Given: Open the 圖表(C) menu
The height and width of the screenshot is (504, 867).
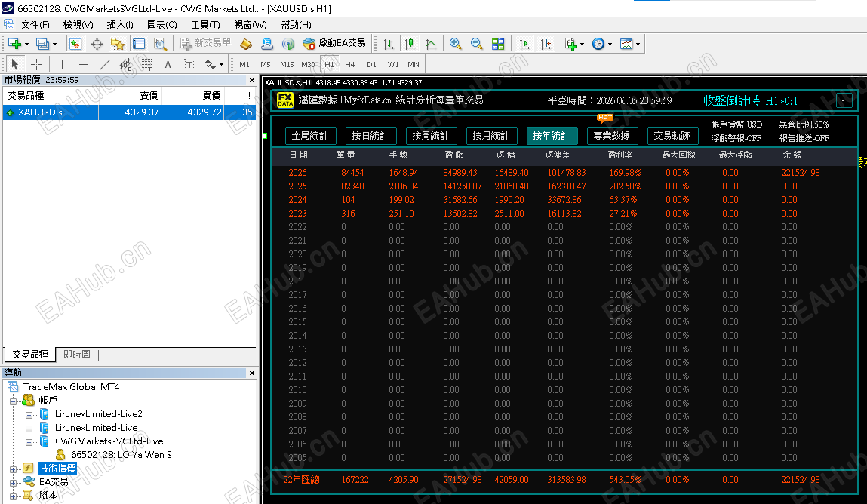Looking at the screenshot, I should point(162,25).
